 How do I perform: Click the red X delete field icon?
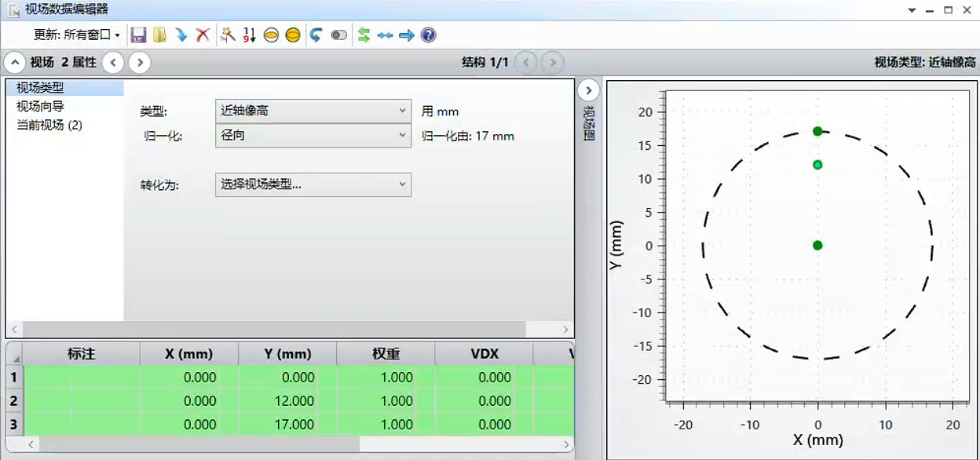pyautogui.click(x=203, y=35)
